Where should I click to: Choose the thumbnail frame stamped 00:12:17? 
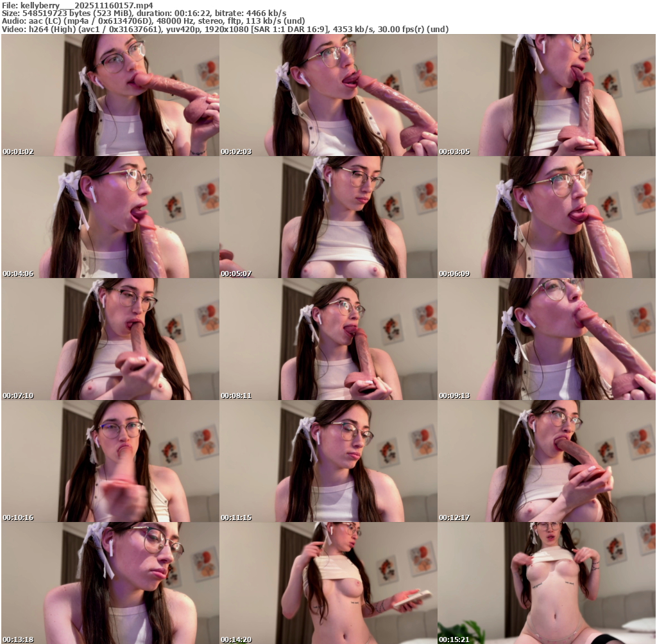pyautogui.click(x=547, y=461)
